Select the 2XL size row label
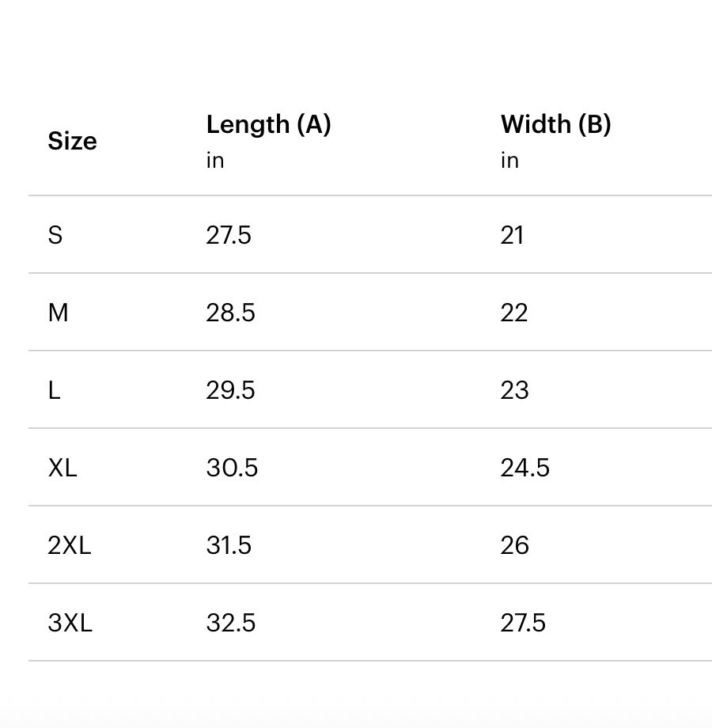This screenshot has height=728, width=712. tap(70, 545)
